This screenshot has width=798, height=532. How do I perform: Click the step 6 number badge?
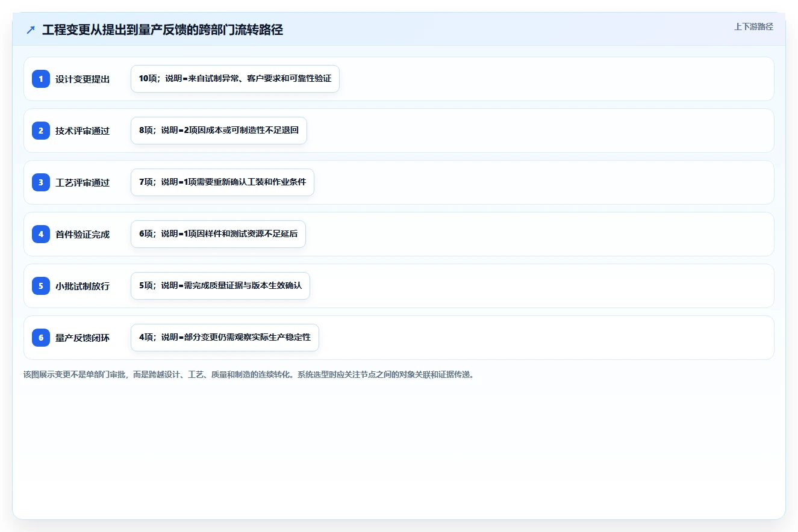(41, 338)
